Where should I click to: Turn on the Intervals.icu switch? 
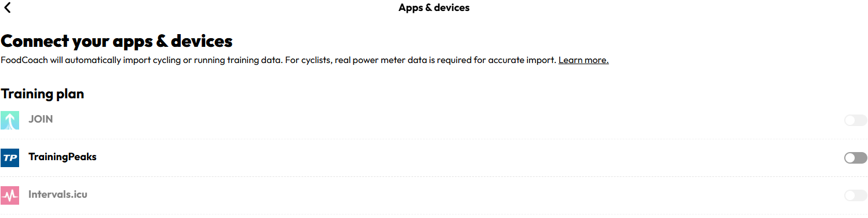(x=855, y=195)
